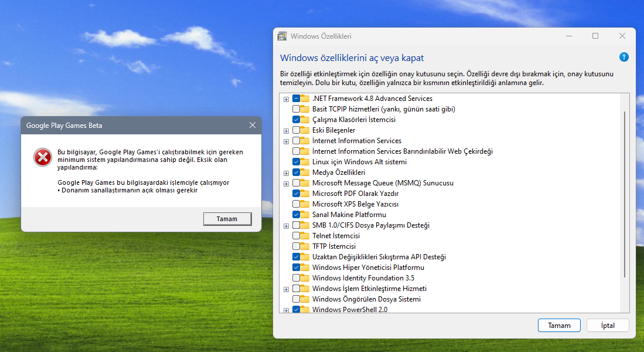Uncheck the Medya Özellikleri checkbox
Image resolution: width=644 pixels, height=352 pixels.
point(296,172)
